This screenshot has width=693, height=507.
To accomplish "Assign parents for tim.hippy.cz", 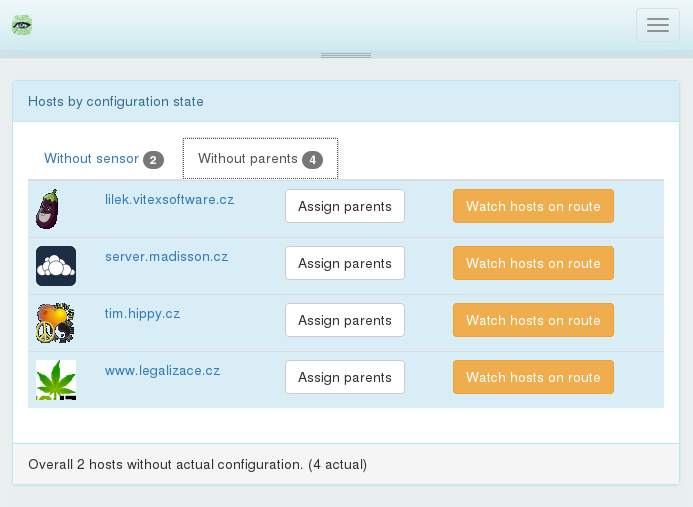I will [x=345, y=320].
